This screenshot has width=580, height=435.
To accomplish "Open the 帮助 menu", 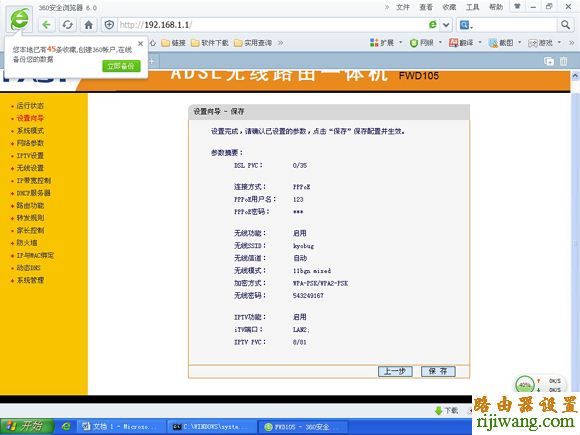I will (496, 7).
